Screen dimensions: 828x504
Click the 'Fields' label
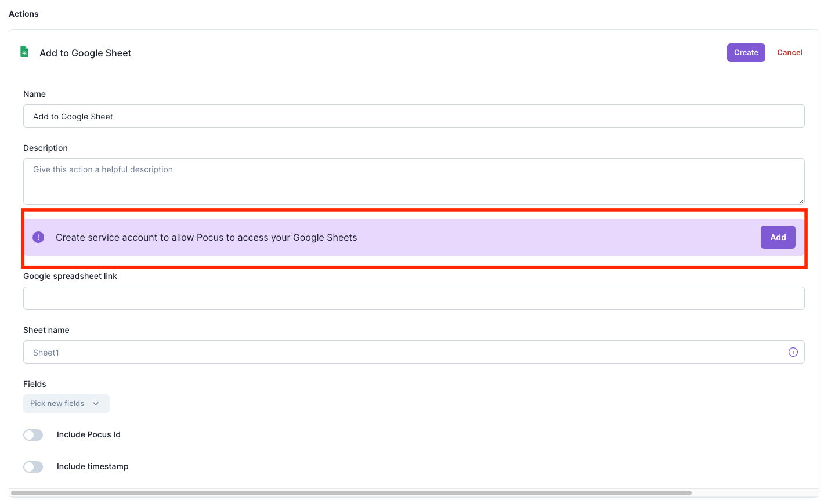tap(35, 384)
